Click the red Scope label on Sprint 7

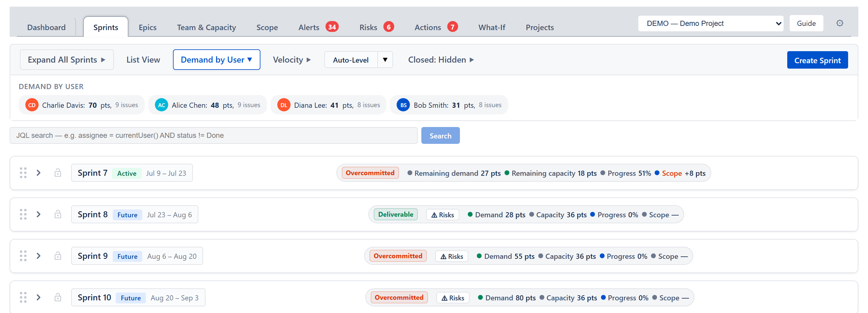[671, 173]
